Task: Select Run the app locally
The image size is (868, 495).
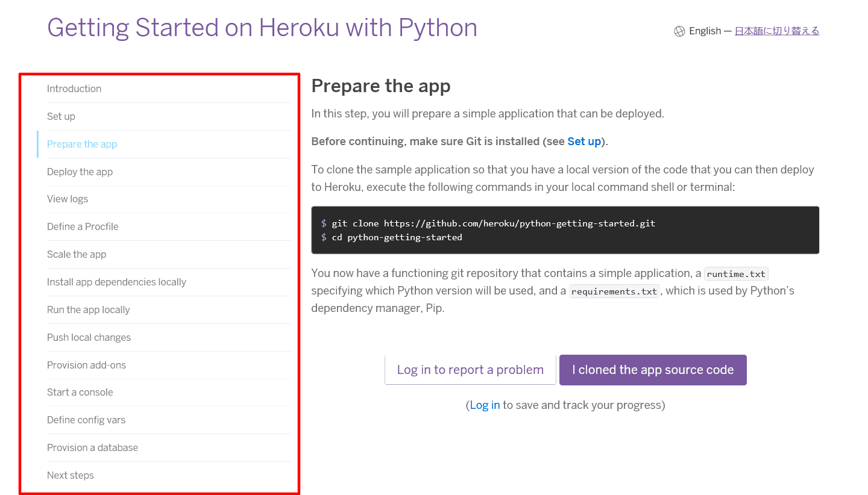Action: point(89,310)
